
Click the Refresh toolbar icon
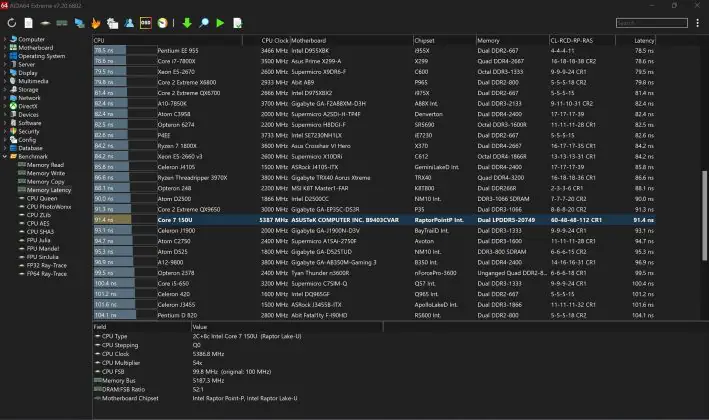(x=12, y=23)
